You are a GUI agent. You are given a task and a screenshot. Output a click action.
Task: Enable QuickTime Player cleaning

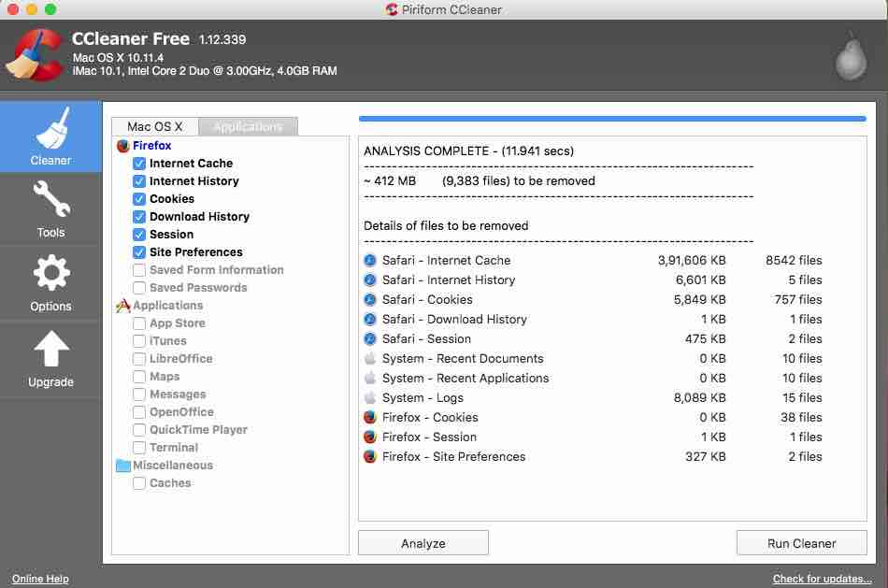[138, 430]
